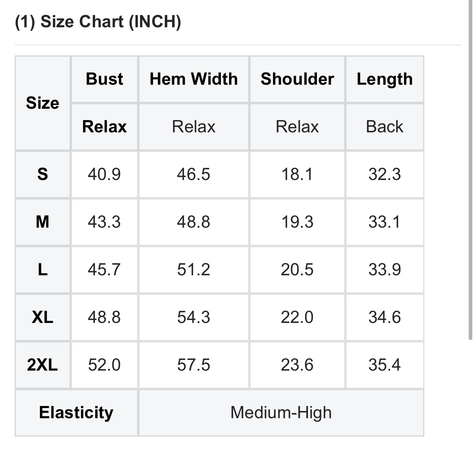Viewport: 476px width, 450px height.
Task: Select the M size row label
Action: 43,222
